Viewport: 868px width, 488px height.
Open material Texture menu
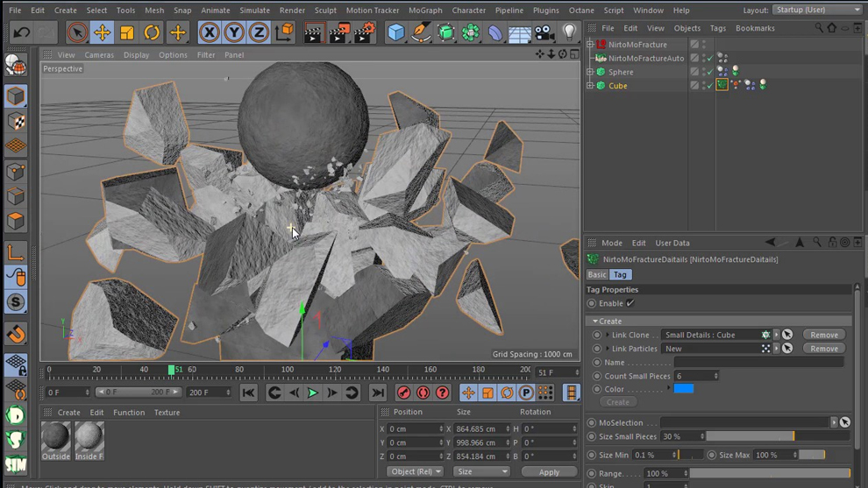[167, 412]
